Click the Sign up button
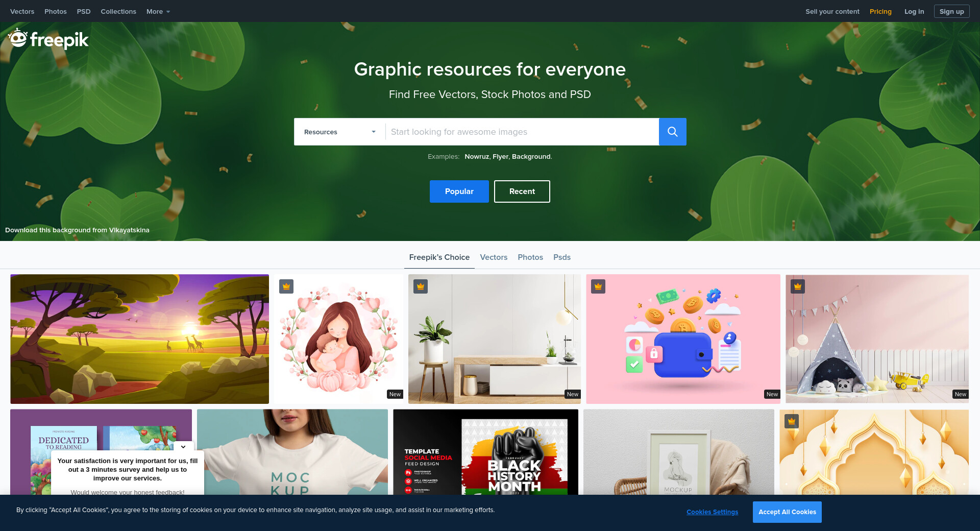This screenshot has height=531, width=980. (x=951, y=11)
